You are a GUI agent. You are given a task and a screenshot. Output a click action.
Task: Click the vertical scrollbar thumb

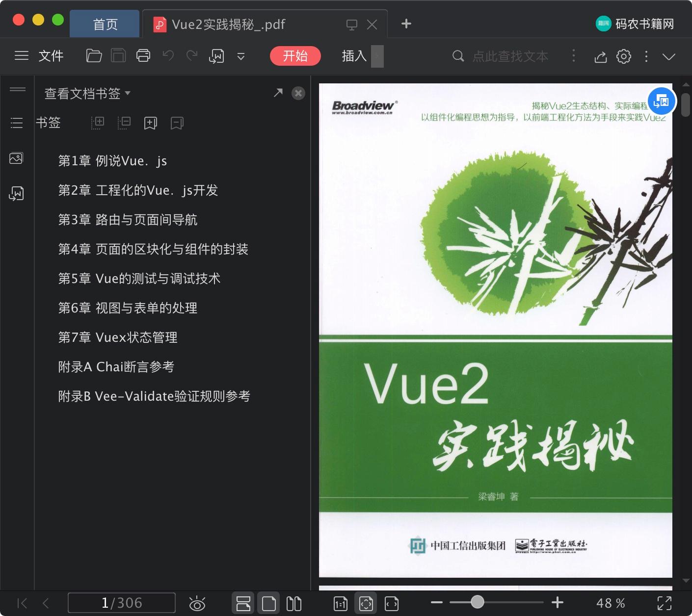pyautogui.click(x=686, y=105)
